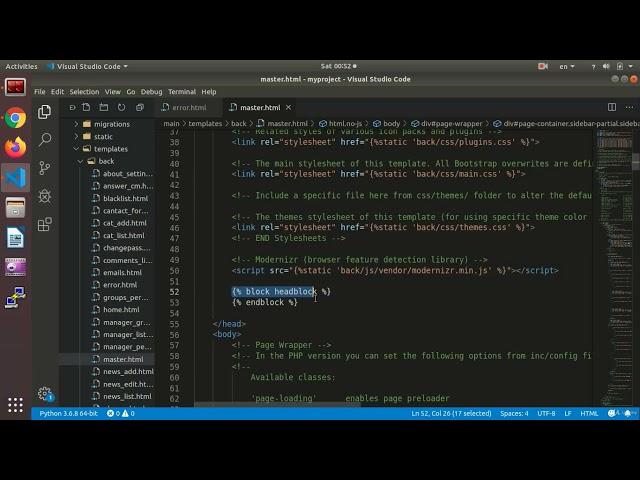Click the Python 3.6.8 64-bit interpreter selector
640x480 pixels.
point(68,413)
